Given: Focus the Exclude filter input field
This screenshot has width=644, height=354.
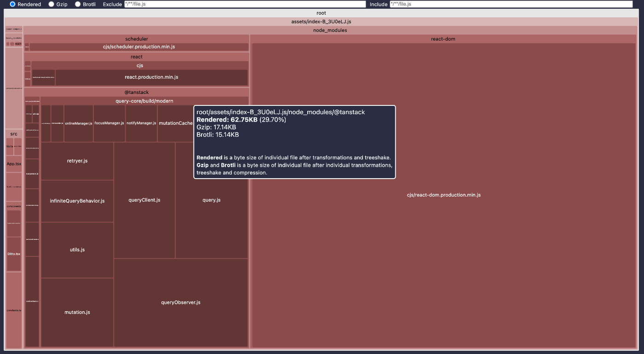Looking at the screenshot, I should [245, 4].
